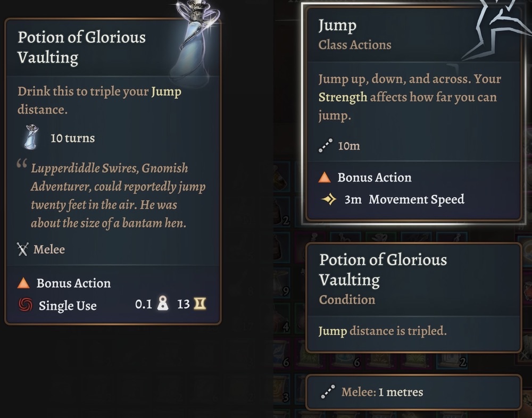Click the highlighted Jump keyword in the potion description
This screenshot has height=418, width=532.
(x=166, y=91)
